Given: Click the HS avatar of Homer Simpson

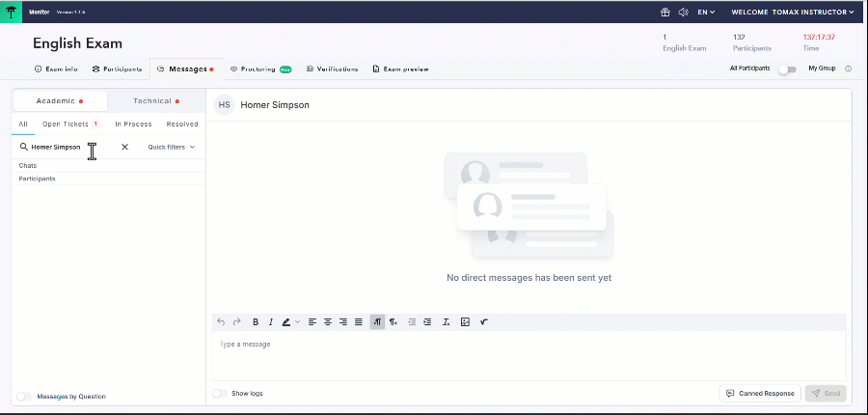Looking at the screenshot, I should coord(224,105).
